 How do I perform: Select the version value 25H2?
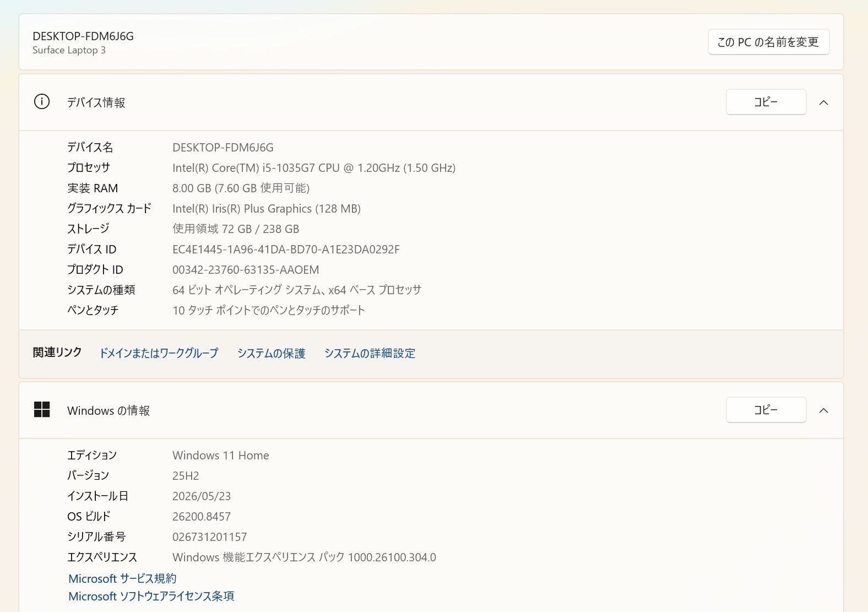click(186, 476)
